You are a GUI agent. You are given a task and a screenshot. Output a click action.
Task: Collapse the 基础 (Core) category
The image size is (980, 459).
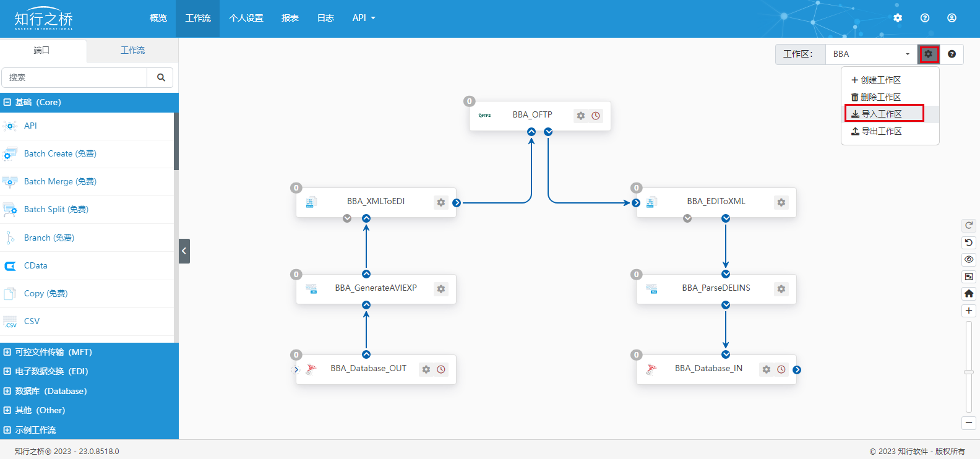(x=7, y=103)
